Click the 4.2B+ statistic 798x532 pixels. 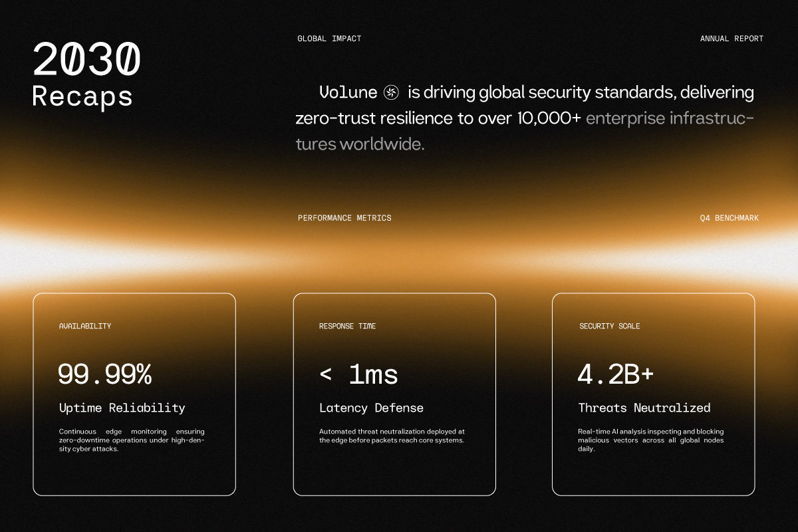point(616,375)
